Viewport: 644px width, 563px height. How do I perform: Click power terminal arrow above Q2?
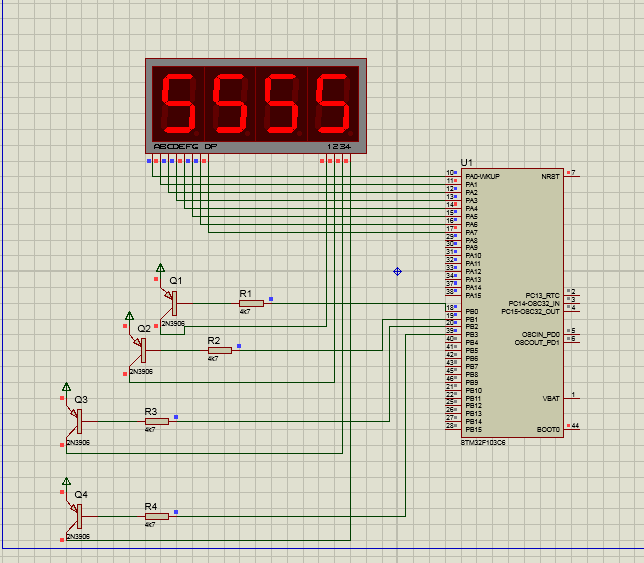click(129, 316)
